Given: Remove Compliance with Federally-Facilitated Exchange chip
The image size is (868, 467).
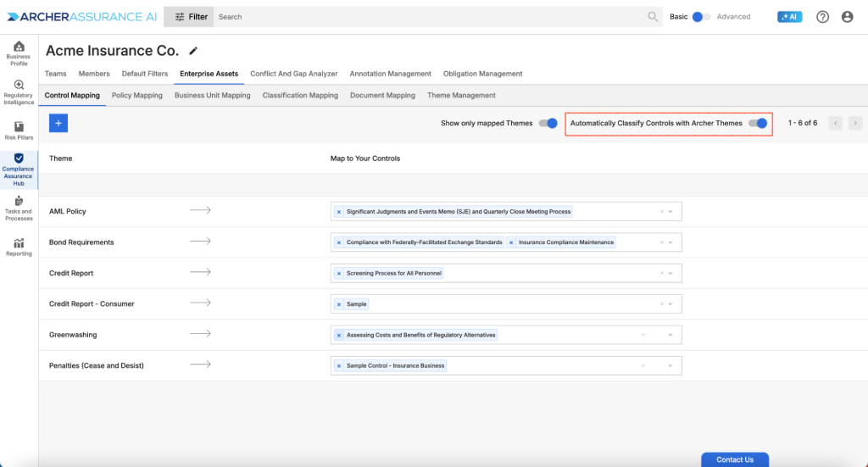Looking at the screenshot, I should click(x=339, y=242).
